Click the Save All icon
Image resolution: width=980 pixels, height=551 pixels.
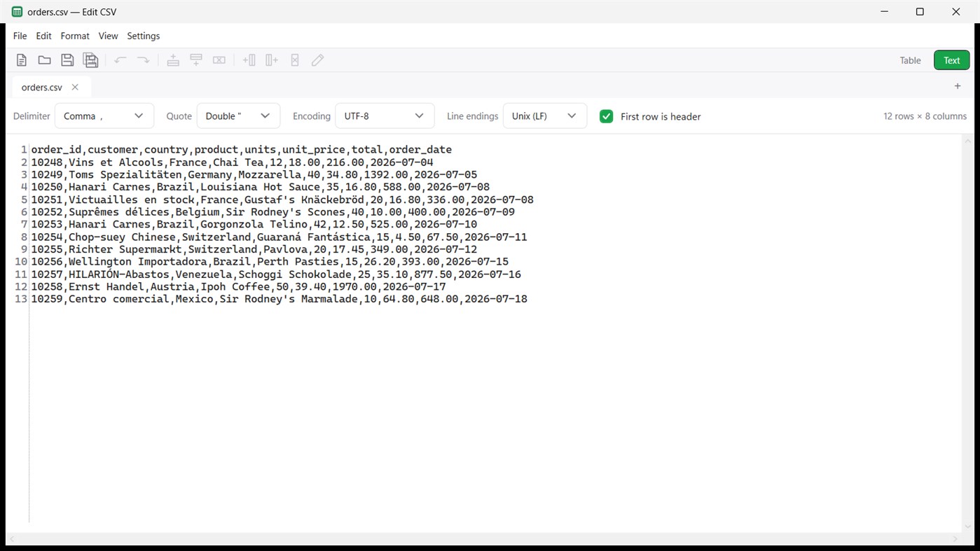pos(90,60)
